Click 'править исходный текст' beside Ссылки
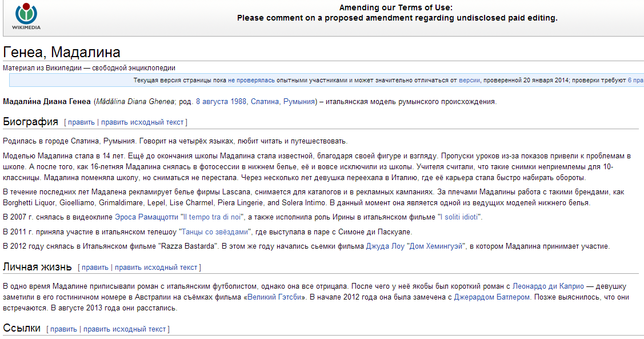The image size is (644, 339). (125, 329)
